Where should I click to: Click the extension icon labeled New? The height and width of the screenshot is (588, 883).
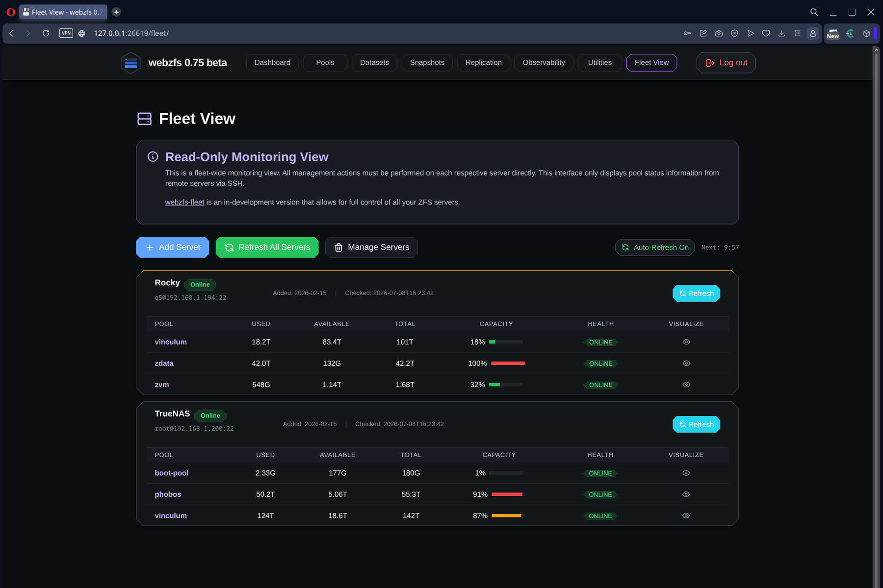pyautogui.click(x=833, y=34)
